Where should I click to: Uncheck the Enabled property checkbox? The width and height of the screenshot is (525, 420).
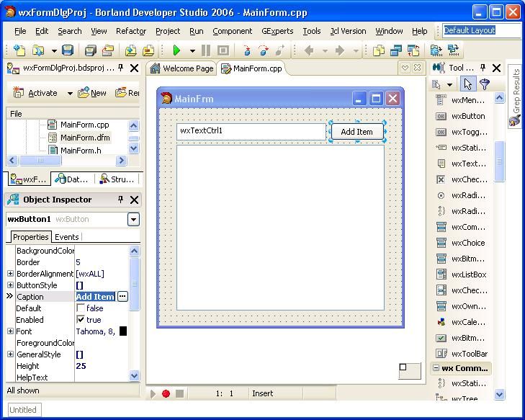tap(81, 320)
